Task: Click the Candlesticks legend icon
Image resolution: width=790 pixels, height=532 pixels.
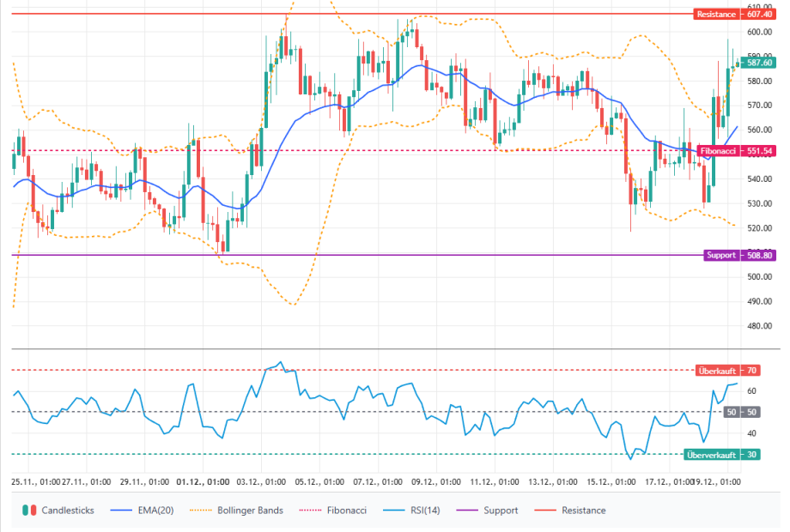Action: [29, 511]
